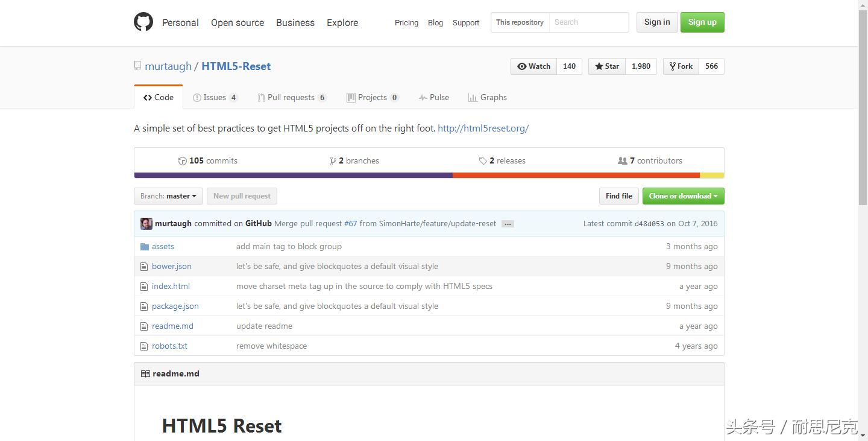Image resolution: width=868 pixels, height=441 pixels.
Task: Open the index.html file
Action: point(171,286)
